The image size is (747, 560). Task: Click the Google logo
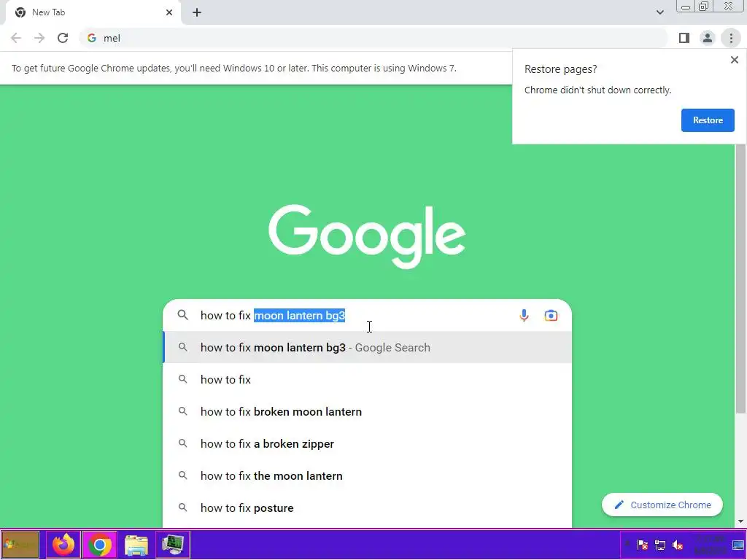coord(367,237)
